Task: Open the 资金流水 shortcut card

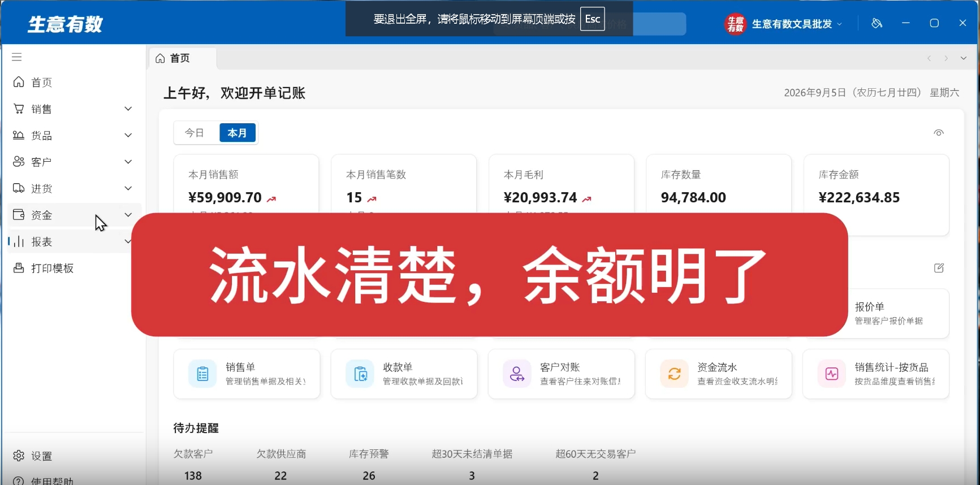Action: coord(718,374)
